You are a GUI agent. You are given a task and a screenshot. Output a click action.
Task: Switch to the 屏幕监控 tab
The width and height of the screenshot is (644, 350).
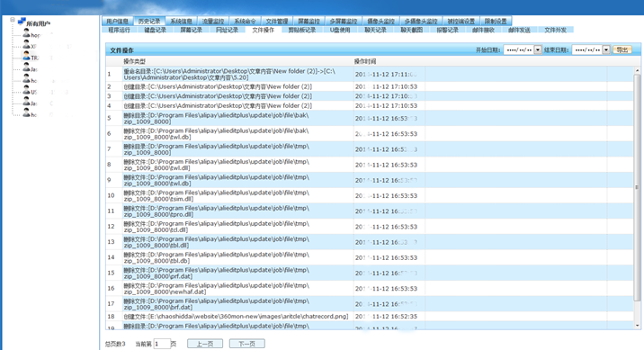coord(309,21)
